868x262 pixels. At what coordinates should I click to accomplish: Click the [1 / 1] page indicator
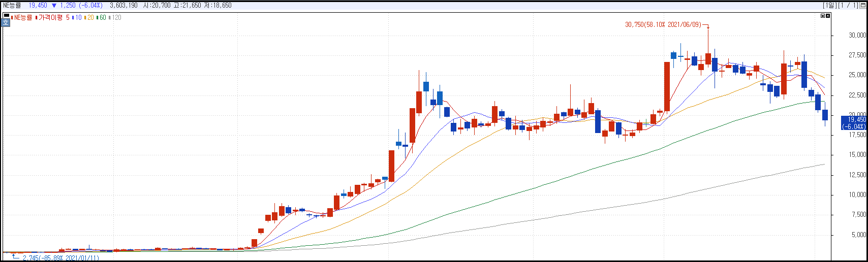tap(847, 5)
